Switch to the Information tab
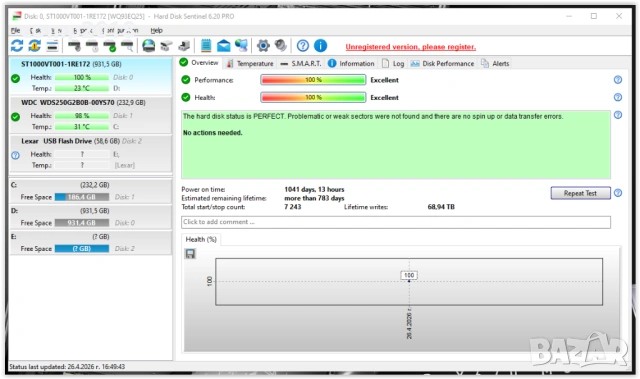 pos(351,64)
